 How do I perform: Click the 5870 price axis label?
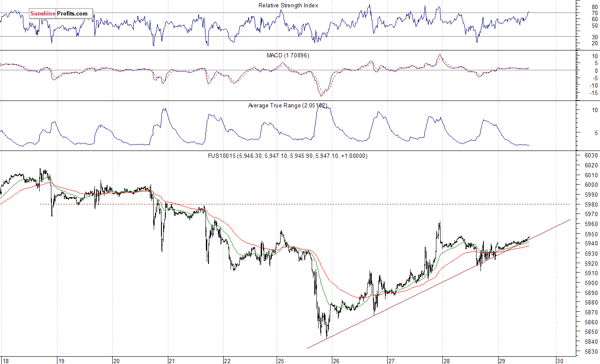pyautogui.click(x=591, y=312)
